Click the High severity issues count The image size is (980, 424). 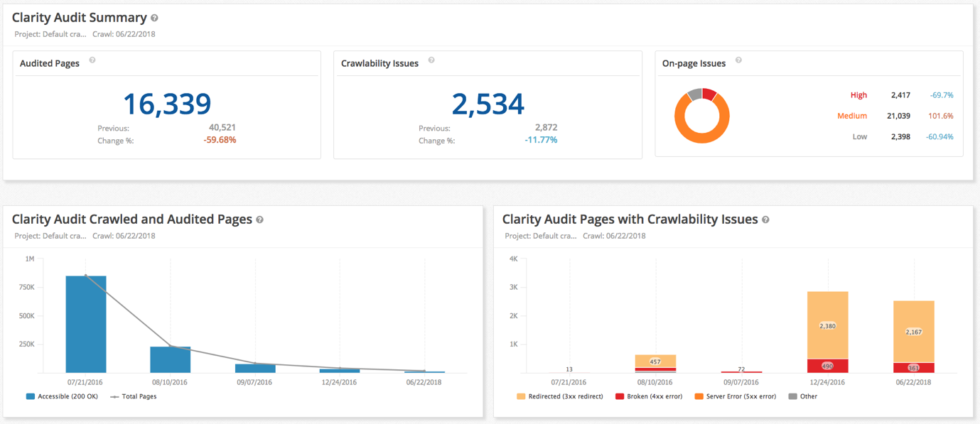[x=901, y=94]
